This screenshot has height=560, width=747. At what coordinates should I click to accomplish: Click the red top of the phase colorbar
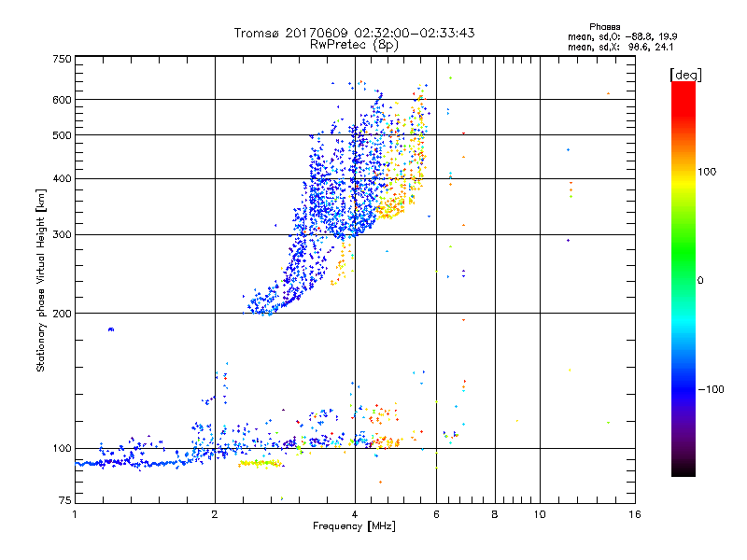684,92
